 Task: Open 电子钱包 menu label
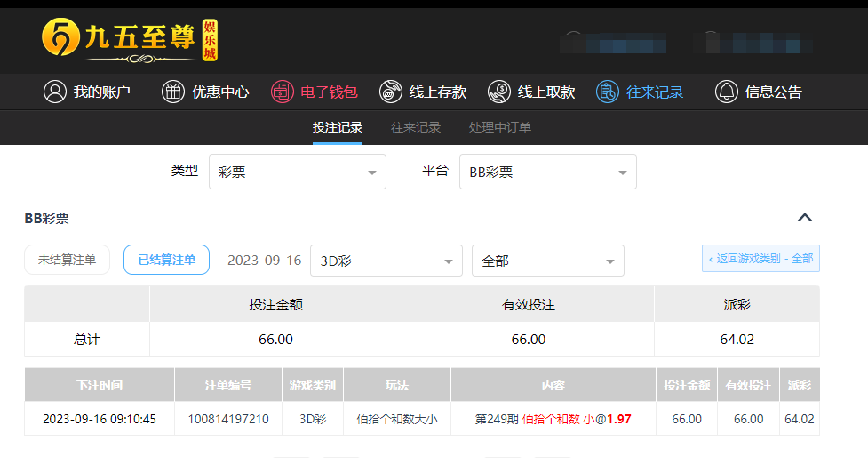pyautogui.click(x=329, y=92)
